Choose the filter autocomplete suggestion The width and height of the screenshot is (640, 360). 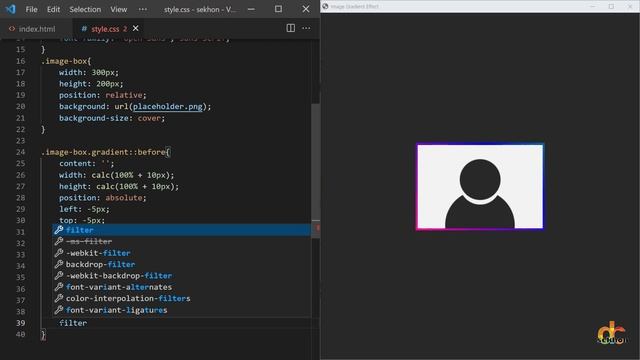click(181, 230)
